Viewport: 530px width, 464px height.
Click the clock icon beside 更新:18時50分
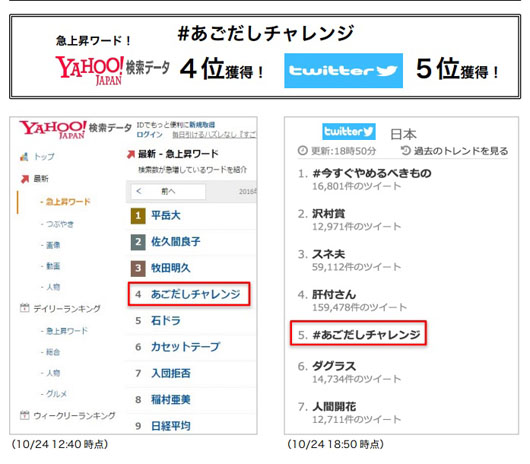[x=303, y=150]
